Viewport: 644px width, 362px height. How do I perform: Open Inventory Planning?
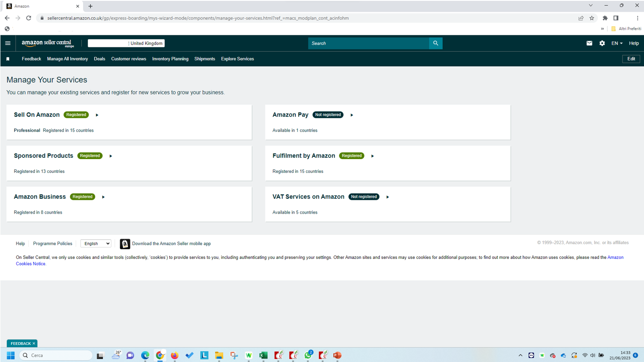(x=170, y=59)
